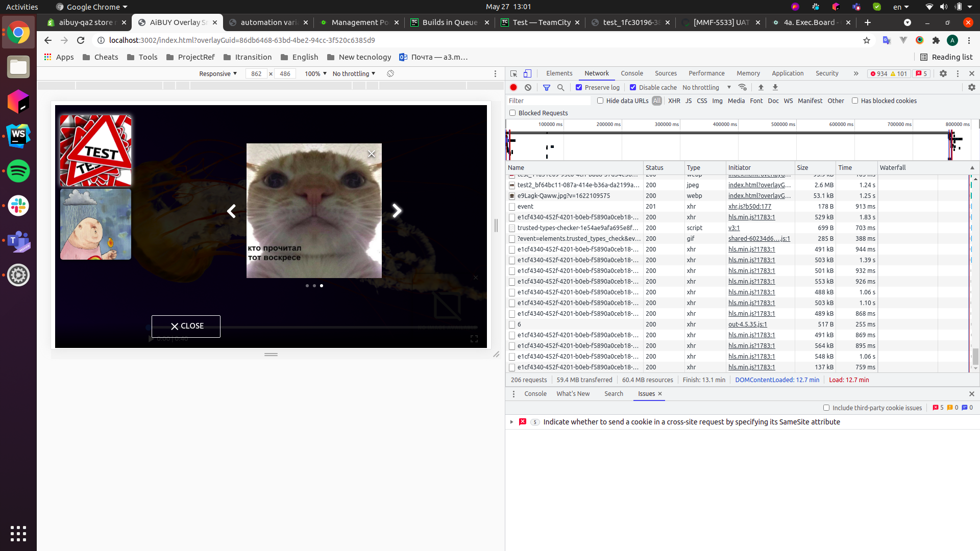Toggle the device toolbar icon

tap(527, 73)
